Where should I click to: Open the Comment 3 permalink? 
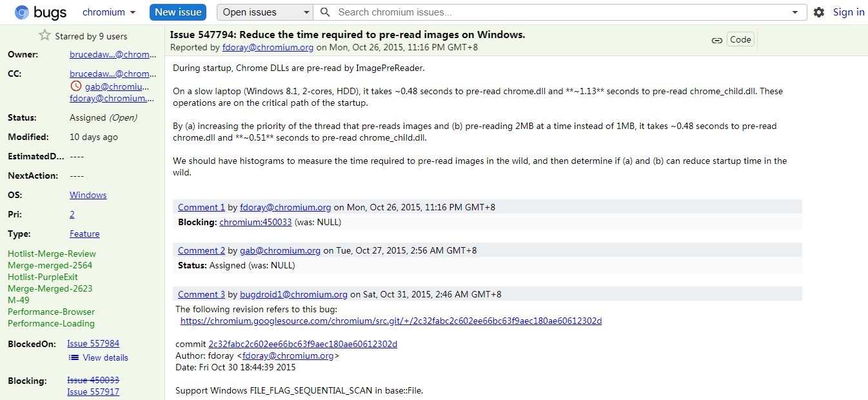click(201, 294)
